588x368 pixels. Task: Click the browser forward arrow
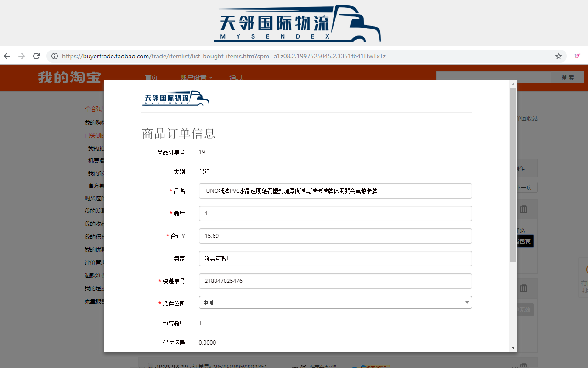[x=22, y=56]
